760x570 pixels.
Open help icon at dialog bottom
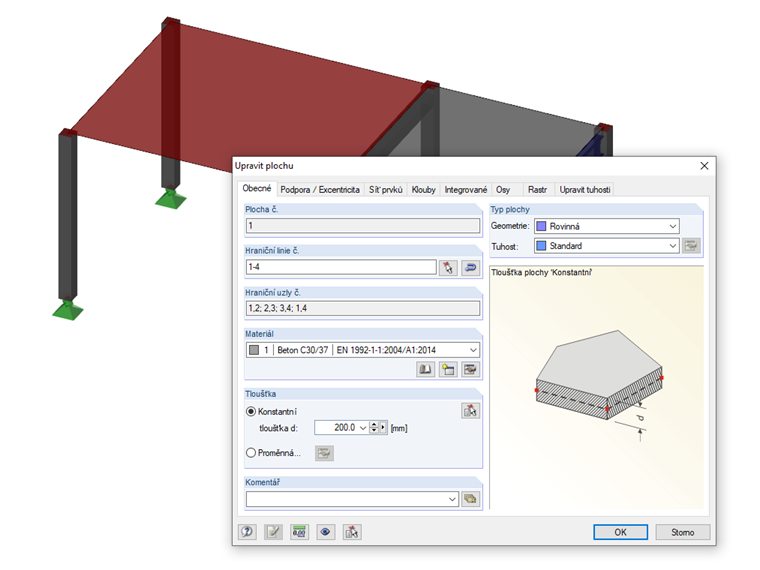[x=247, y=532]
